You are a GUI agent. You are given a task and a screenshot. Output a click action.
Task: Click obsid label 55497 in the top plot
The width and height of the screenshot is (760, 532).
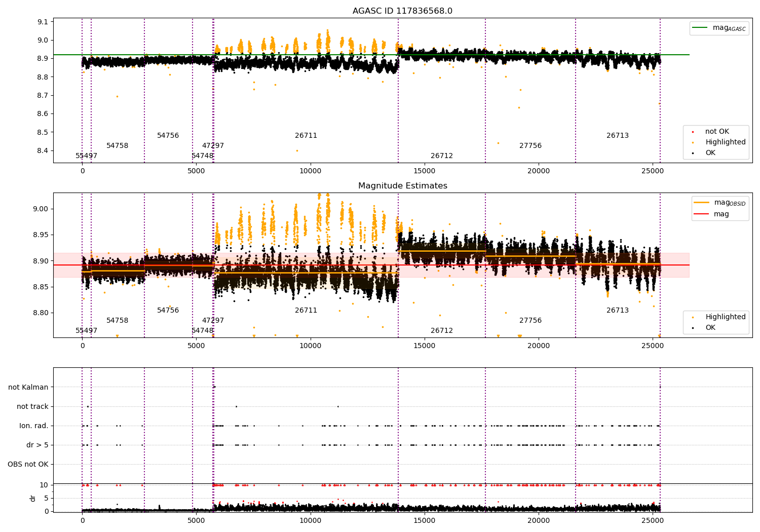(x=86, y=156)
